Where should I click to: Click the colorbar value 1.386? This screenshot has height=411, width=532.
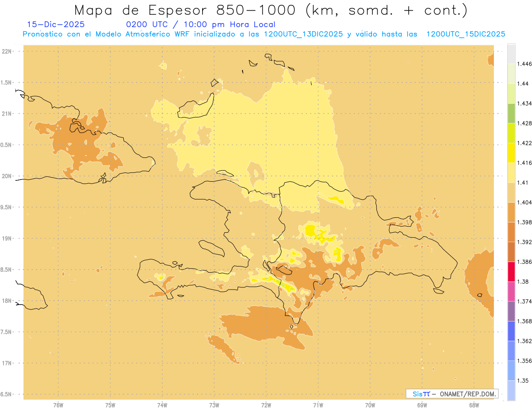tap(524, 262)
